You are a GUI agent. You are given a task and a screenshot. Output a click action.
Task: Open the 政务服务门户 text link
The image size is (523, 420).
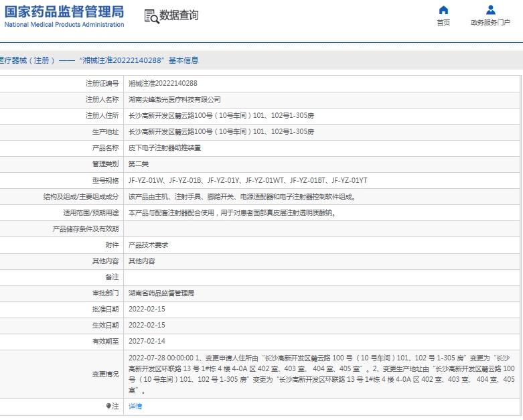pos(490,22)
